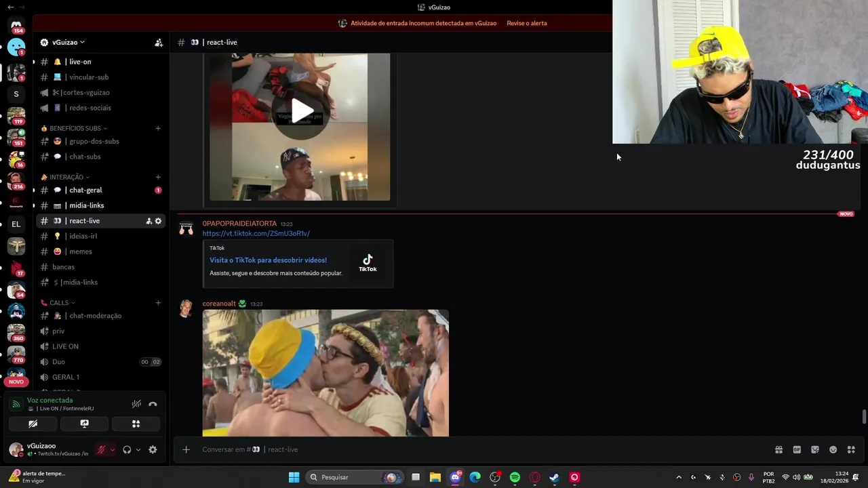Open Spotify from the taskbar
Image resolution: width=868 pixels, height=488 pixels.
click(x=515, y=477)
